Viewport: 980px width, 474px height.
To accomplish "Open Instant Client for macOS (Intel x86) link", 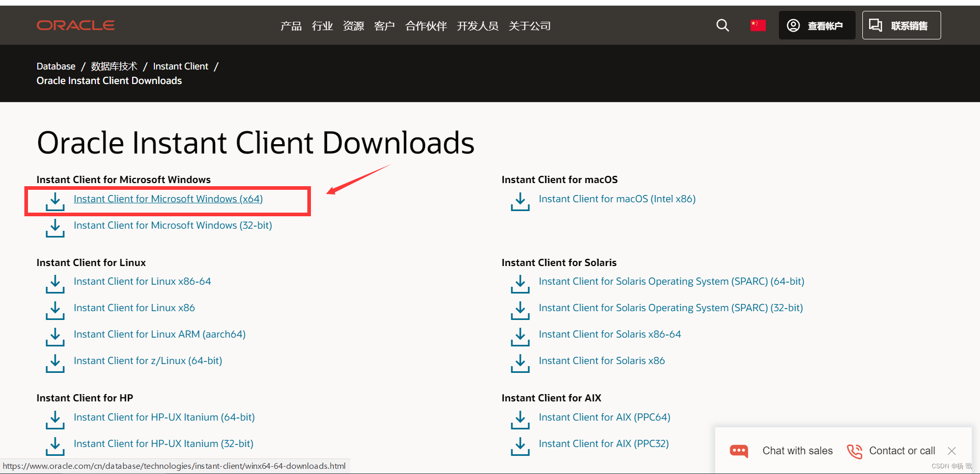I will (x=617, y=199).
